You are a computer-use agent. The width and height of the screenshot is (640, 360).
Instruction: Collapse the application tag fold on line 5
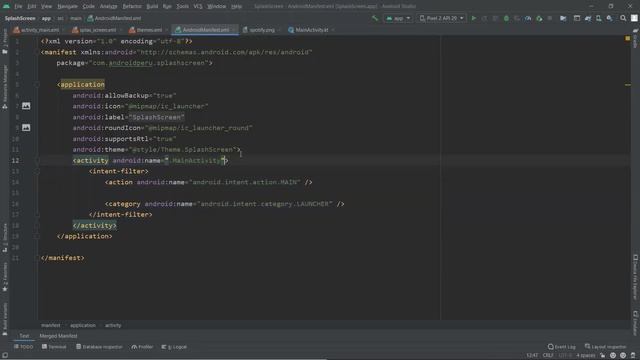pyautogui.click(x=37, y=84)
